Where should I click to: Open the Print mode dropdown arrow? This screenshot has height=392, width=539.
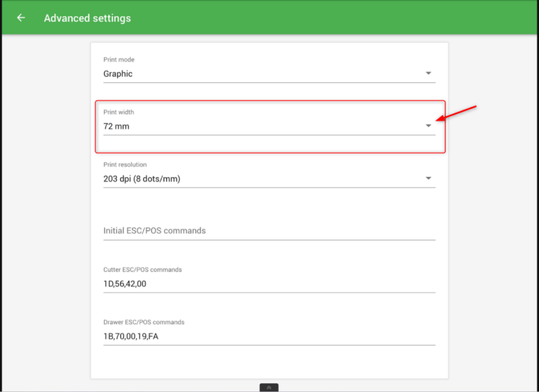click(429, 73)
